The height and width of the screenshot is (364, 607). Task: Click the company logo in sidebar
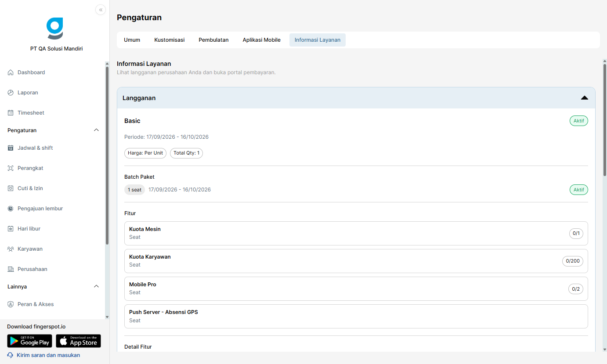tap(55, 29)
